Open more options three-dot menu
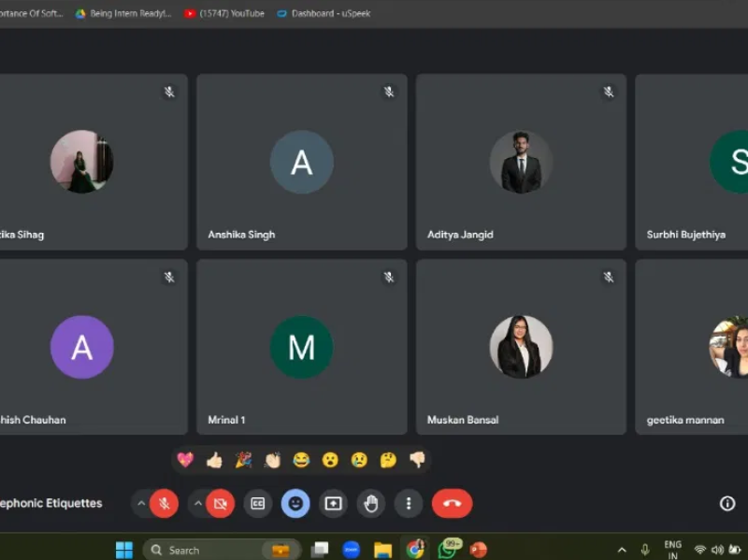748x560 pixels. [409, 503]
